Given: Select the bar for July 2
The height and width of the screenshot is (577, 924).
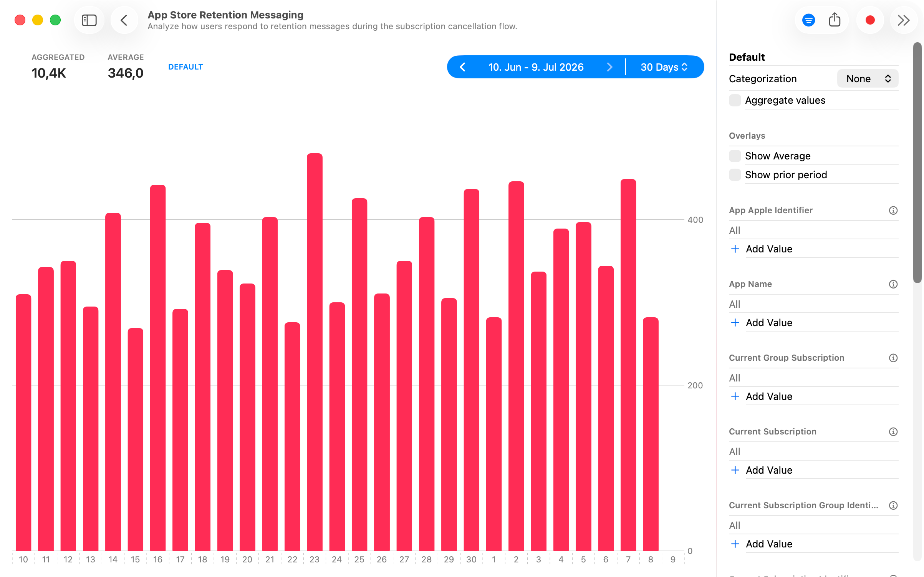Looking at the screenshot, I should pos(516,366).
